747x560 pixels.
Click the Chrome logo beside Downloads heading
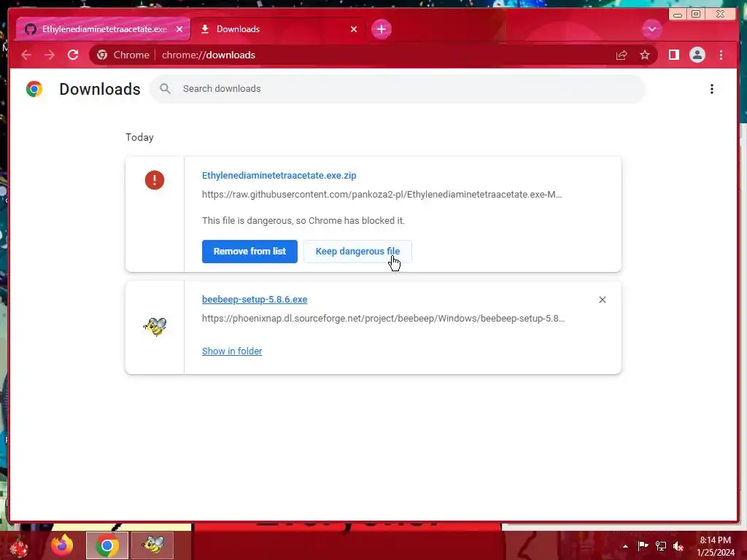[x=34, y=89]
